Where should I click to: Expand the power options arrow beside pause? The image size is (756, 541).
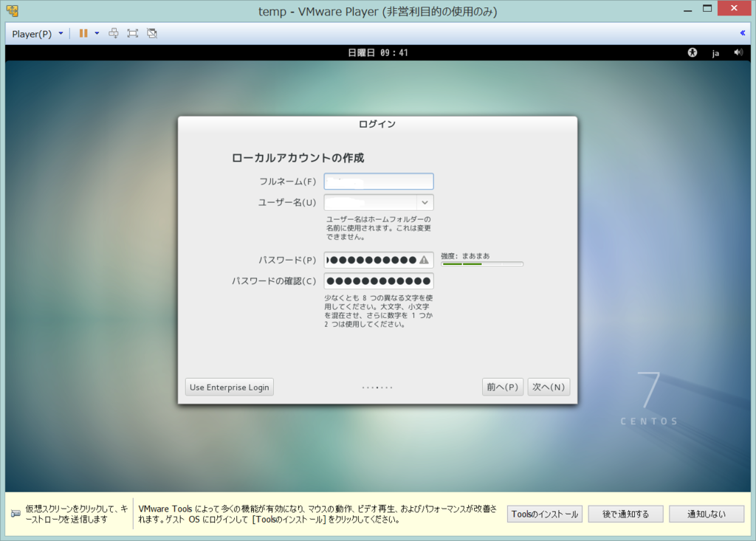coord(97,33)
